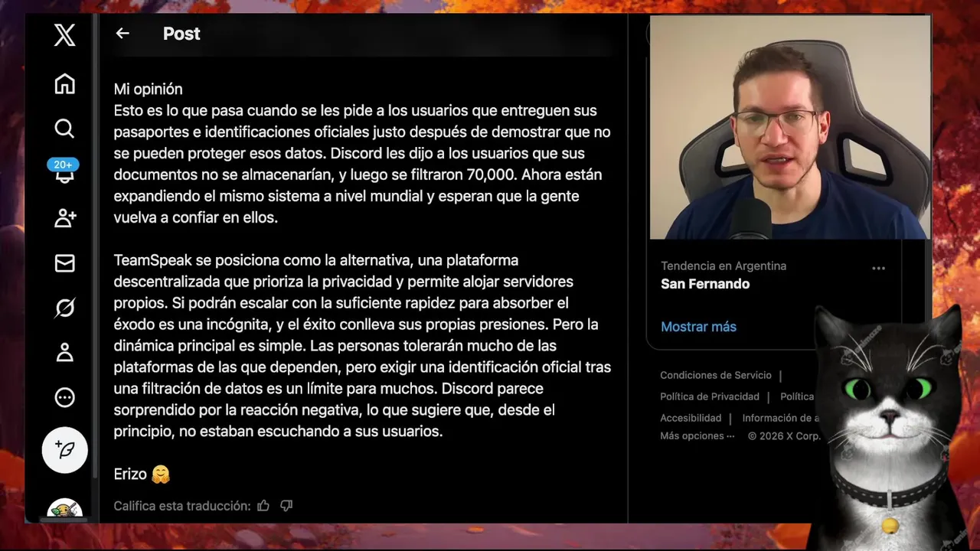This screenshot has height=551, width=980.
Task: Open Grok slashed-circle icon
Action: coord(65,308)
